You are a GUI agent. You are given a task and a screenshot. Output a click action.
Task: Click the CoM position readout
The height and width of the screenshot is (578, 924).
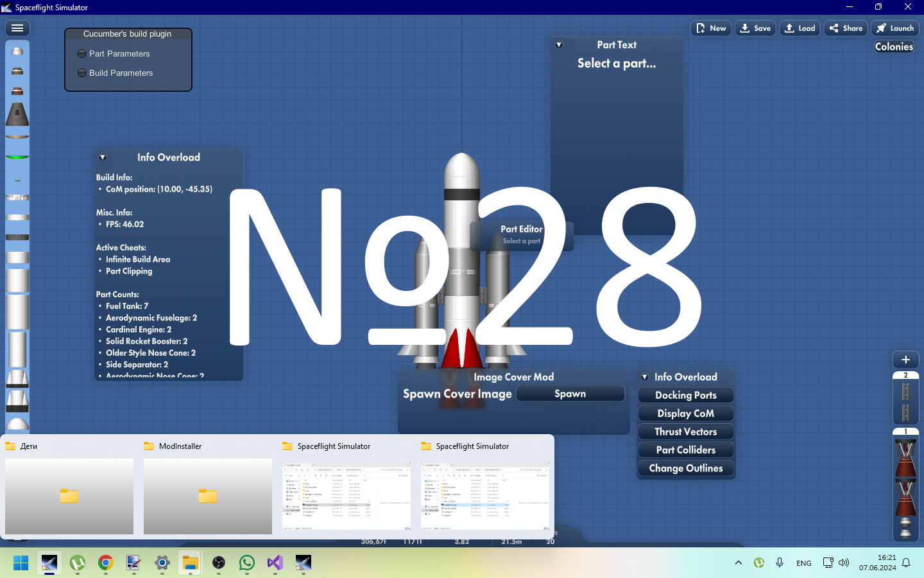tap(159, 189)
